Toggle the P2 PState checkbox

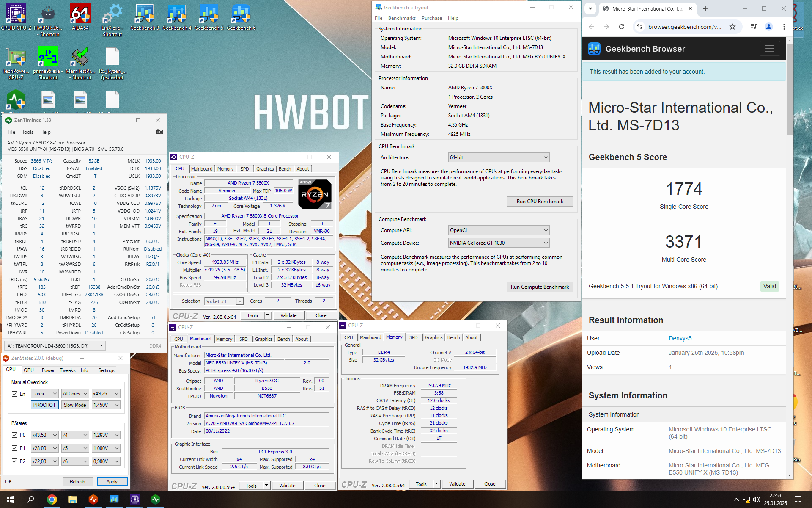(x=15, y=461)
